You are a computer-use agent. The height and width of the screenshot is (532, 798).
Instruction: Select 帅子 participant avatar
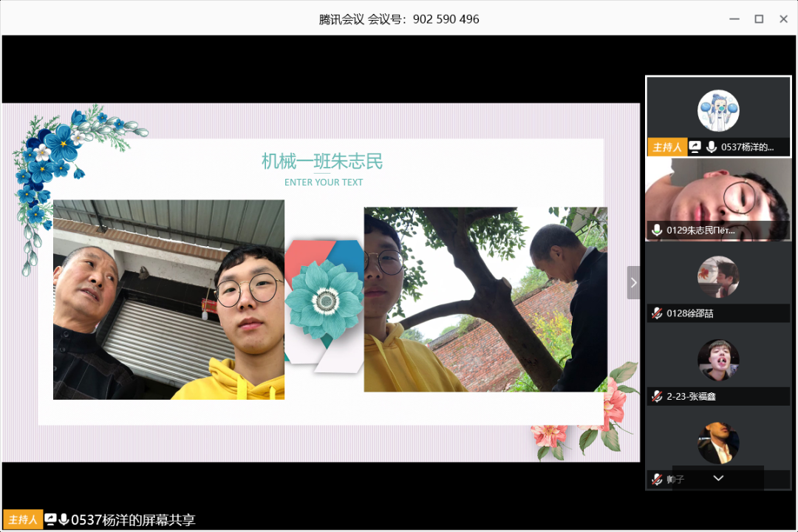[718, 443]
